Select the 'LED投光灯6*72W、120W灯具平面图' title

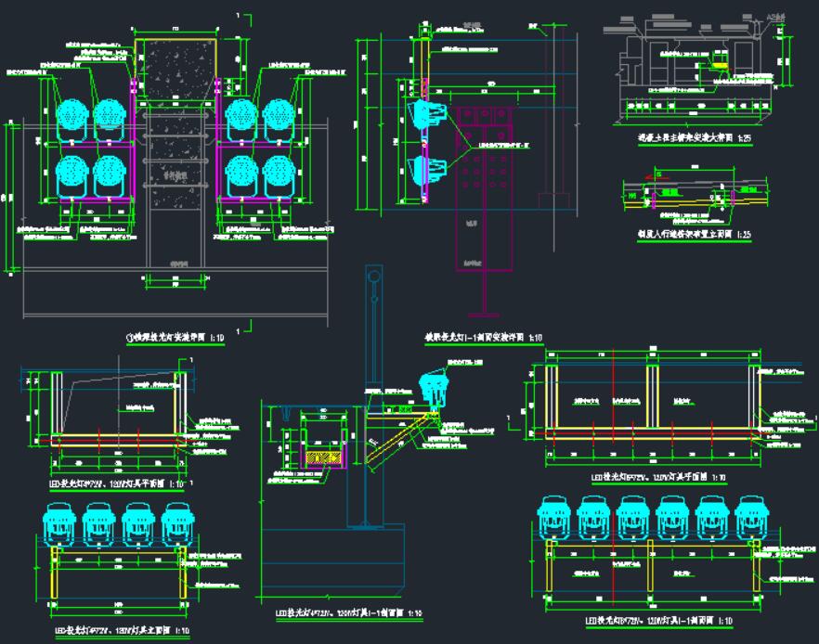[658, 477]
